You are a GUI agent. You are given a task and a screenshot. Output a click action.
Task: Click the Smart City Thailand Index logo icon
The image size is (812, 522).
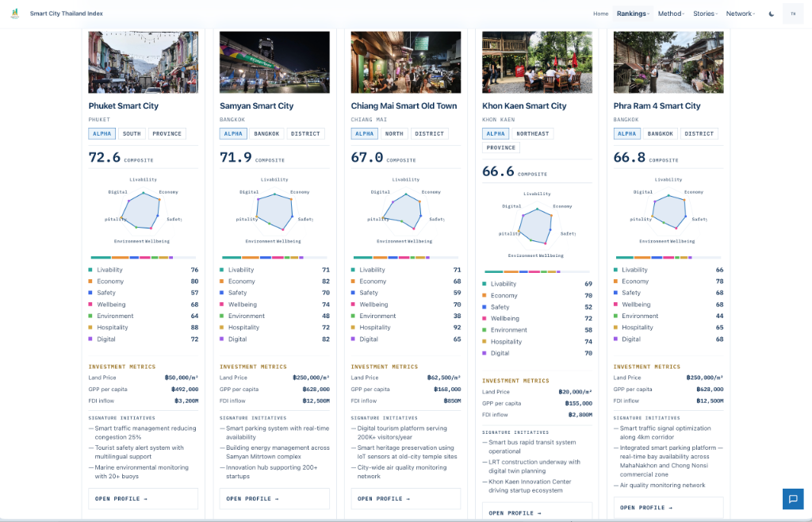15,13
